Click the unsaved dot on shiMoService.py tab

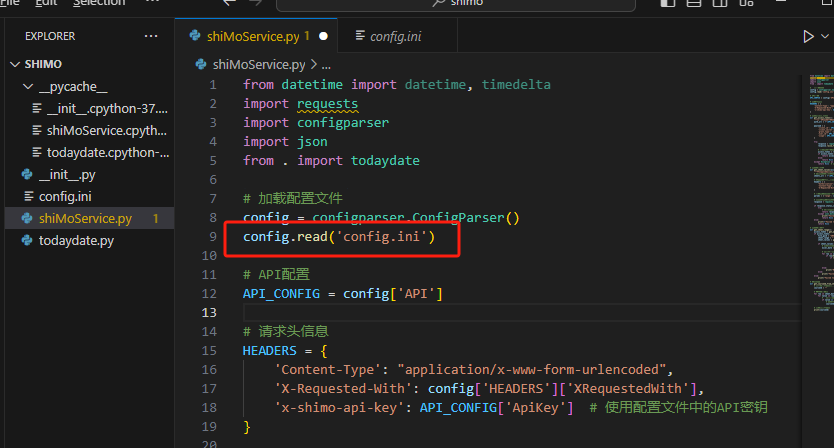[x=323, y=36]
